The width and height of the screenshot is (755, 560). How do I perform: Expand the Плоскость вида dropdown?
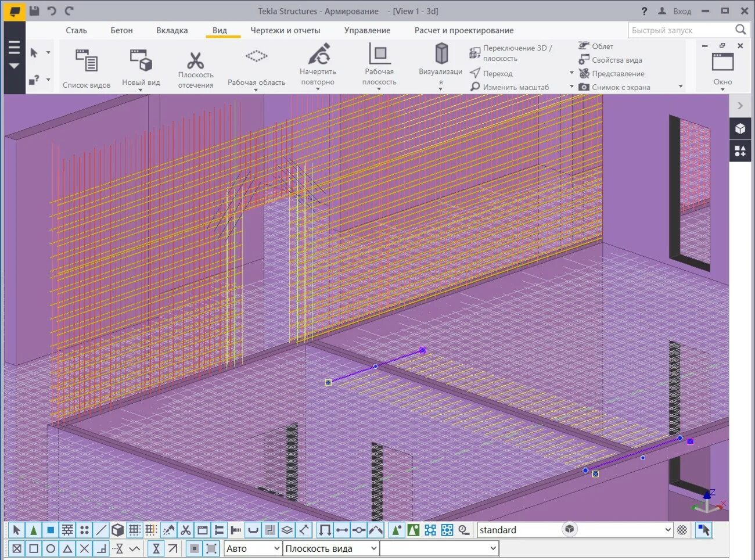[330, 548]
